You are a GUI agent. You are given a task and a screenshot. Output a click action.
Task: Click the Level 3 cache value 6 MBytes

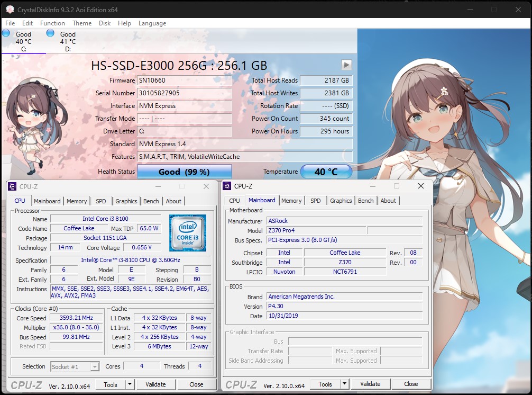[x=160, y=346]
